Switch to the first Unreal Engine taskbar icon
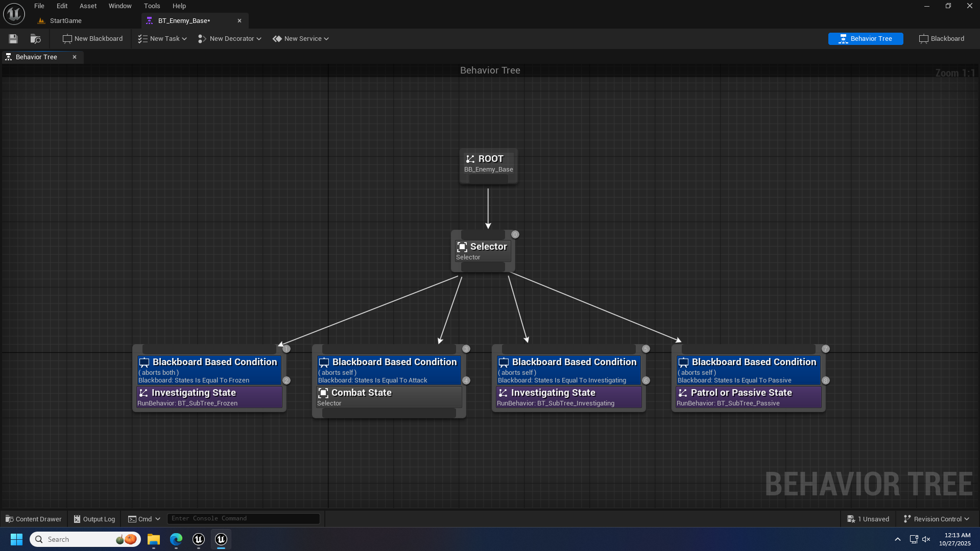Image resolution: width=980 pixels, height=551 pixels. (199, 539)
